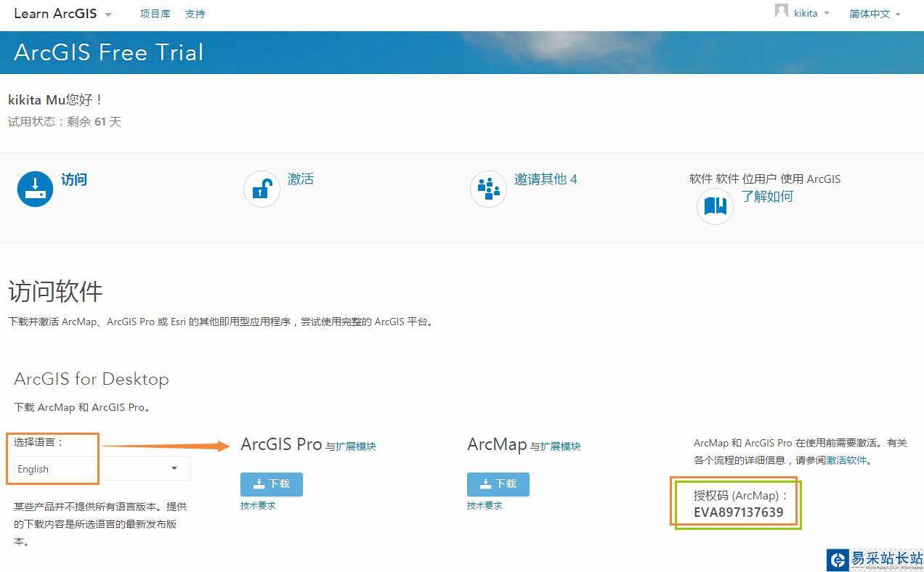Click the 选择语言： label
This screenshot has height=572, width=924.
pyautogui.click(x=39, y=441)
